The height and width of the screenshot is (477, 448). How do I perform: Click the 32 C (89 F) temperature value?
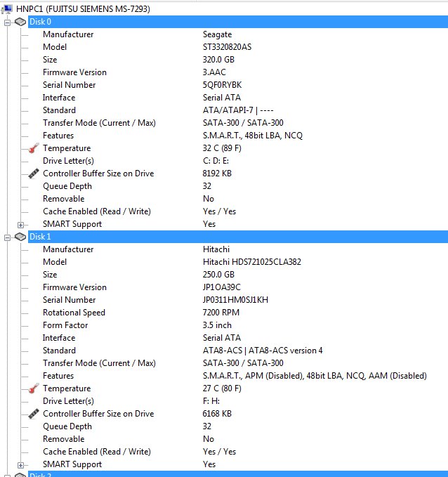[x=222, y=148]
